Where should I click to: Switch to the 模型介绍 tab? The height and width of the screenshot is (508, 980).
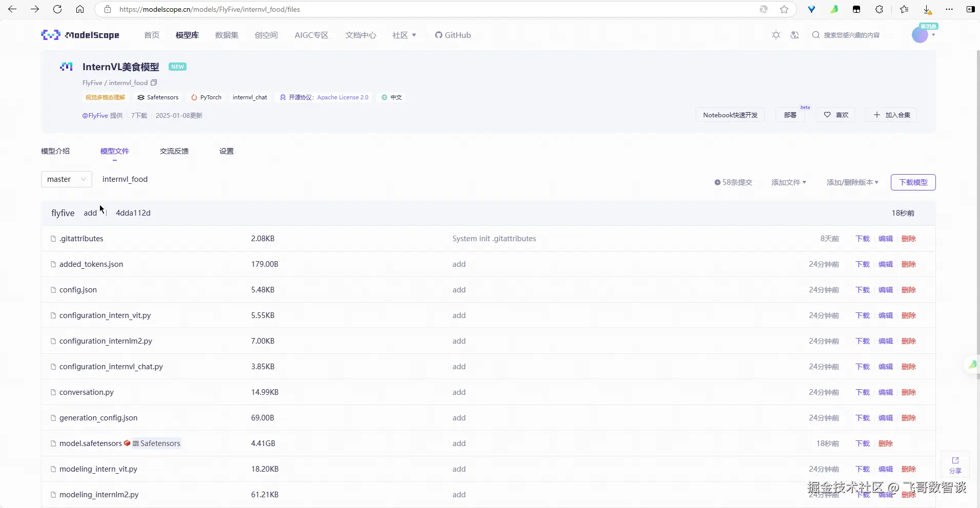point(55,151)
